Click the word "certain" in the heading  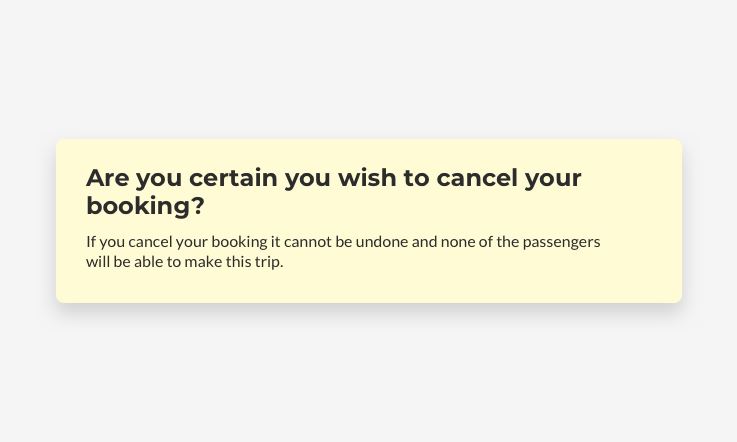pyautogui.click(x=233, y=178)
